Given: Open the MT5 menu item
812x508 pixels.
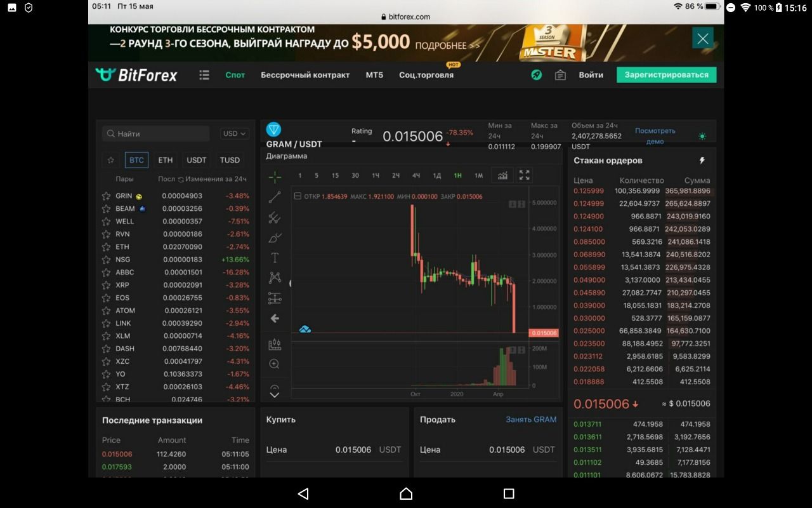Looking at the screenshot, I should coord(374,75).
